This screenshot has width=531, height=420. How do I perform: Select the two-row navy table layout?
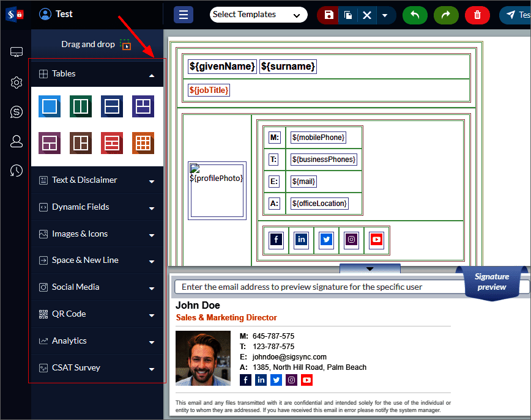click(x=112, y=106)
